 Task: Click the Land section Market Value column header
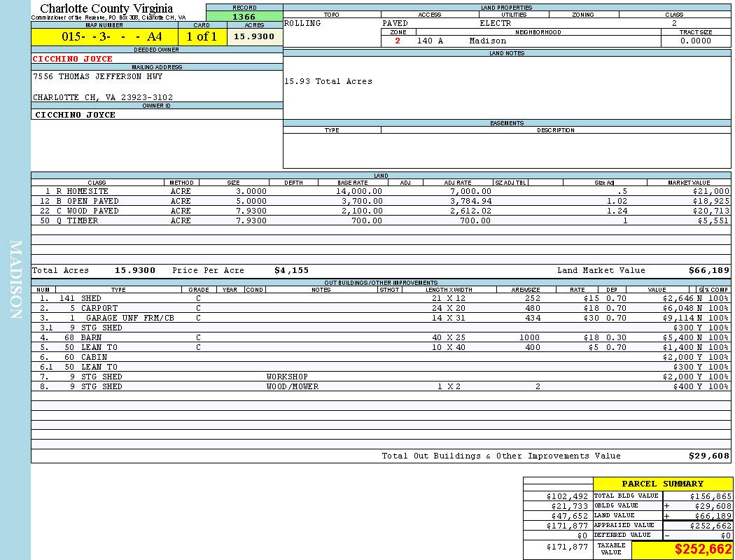click(688, 183)
